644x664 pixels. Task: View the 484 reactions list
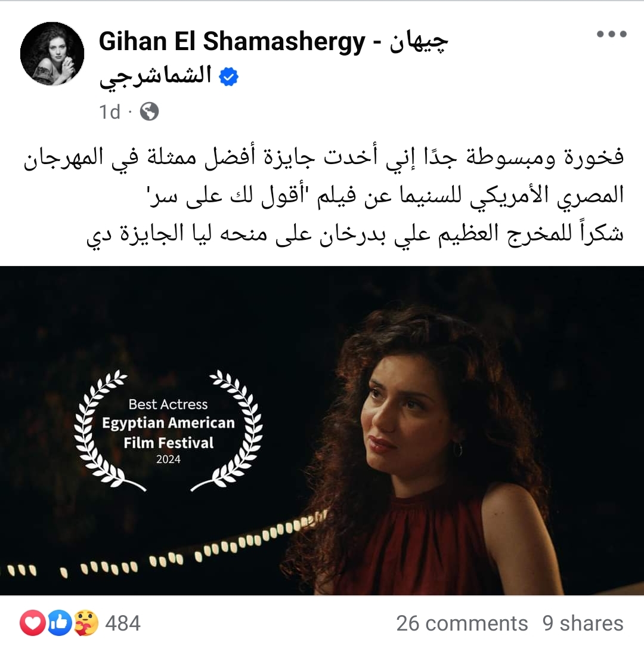(123, 623)
